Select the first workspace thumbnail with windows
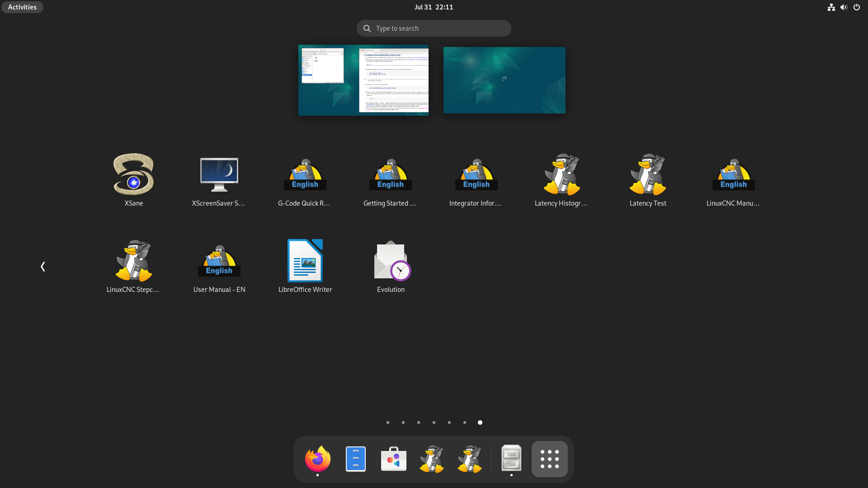 point(363,80)
